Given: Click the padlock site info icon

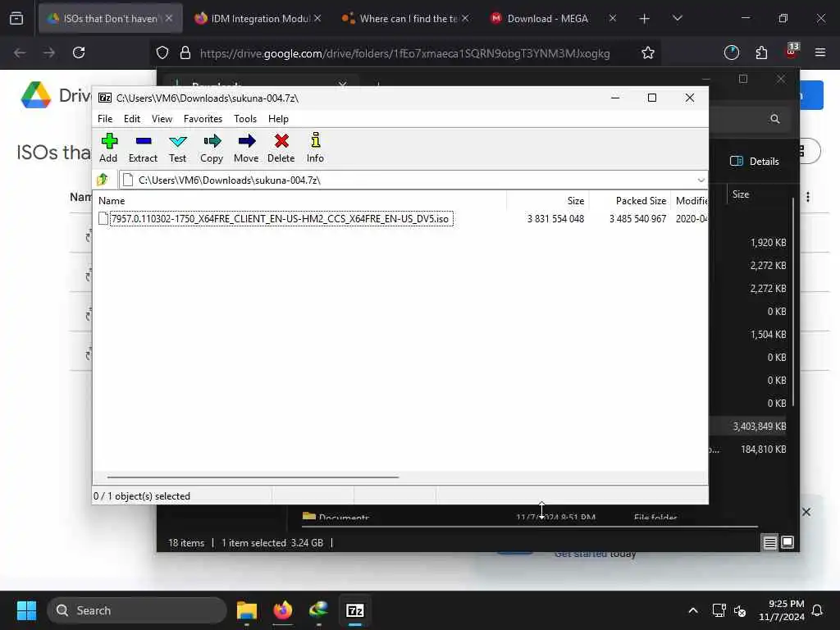Looking at the screenshot, I should 185,52.
